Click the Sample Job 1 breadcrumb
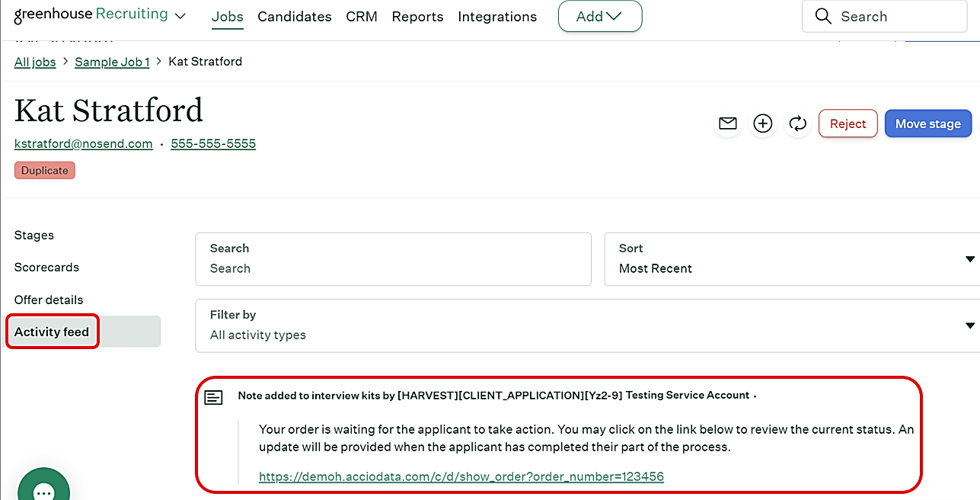Viewport: 980px width, 500px height. pos(112,62)
